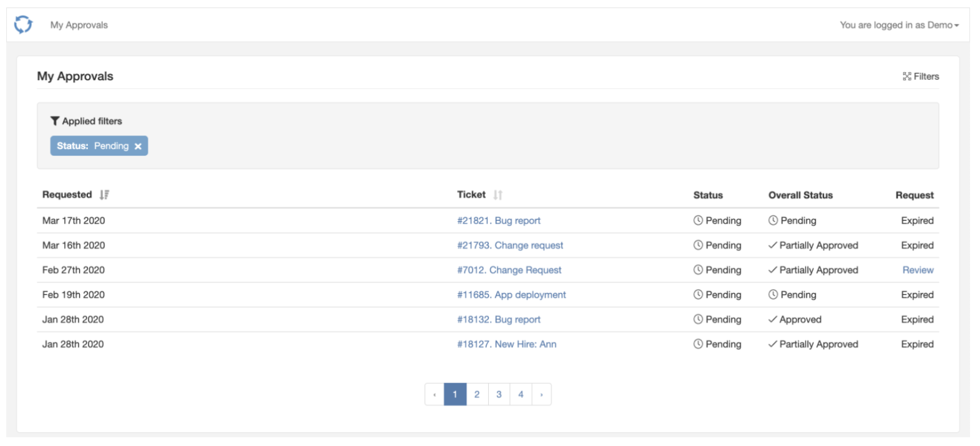The width and height of the screenshot is (980, 446).
Task: Click Review for the Feb 27th request
Action: pyautogui.click(x=918, y=270)
